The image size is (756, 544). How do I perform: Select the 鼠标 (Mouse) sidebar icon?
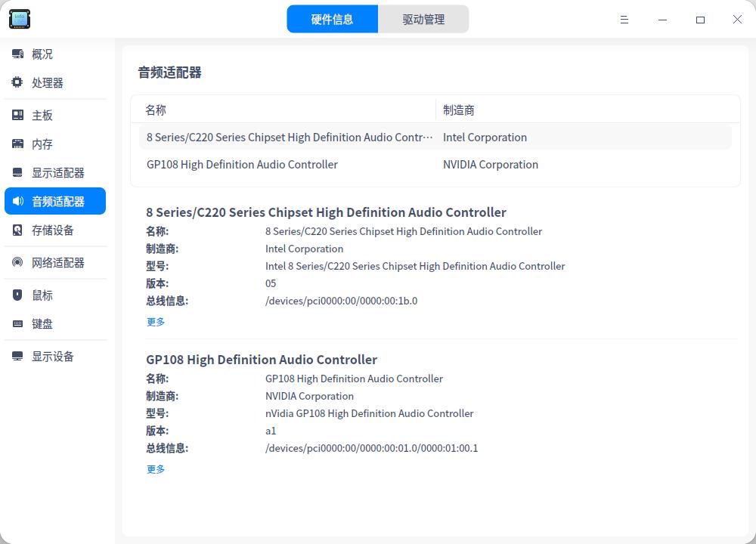pyautogui.click(x=42, y=295)
